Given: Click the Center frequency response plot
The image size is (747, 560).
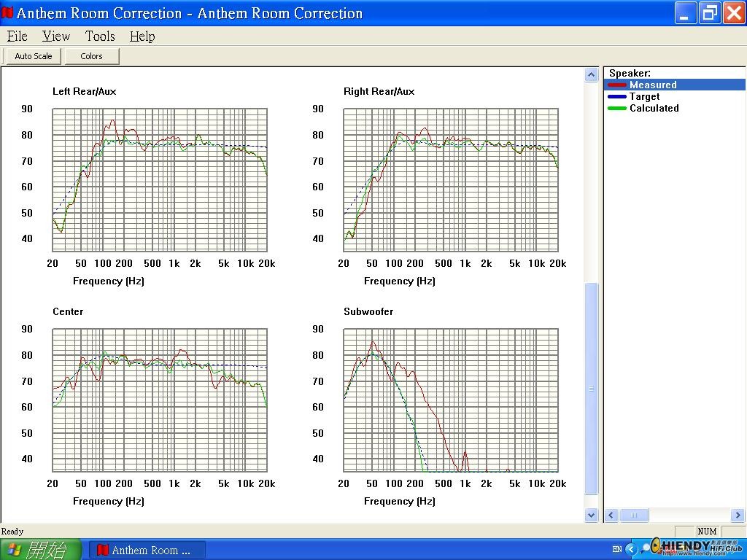Looking at the screenshot, I should (x=160, y=400).
